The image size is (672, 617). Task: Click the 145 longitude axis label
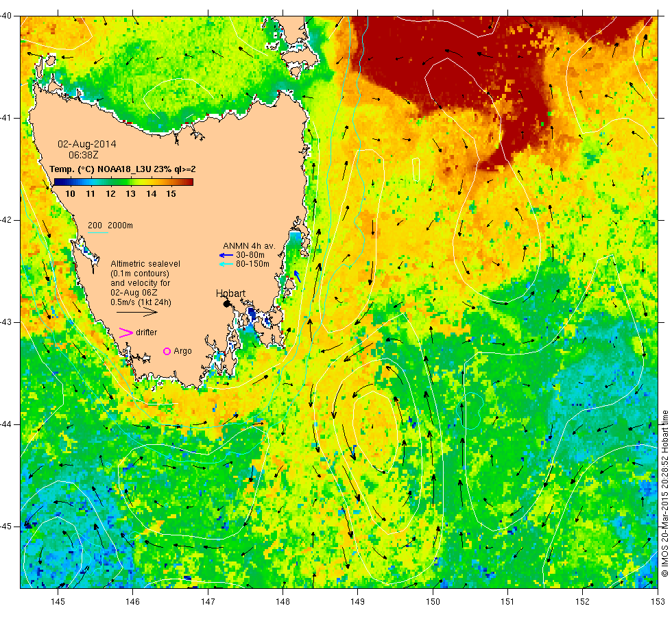click(x=58, y=602)
